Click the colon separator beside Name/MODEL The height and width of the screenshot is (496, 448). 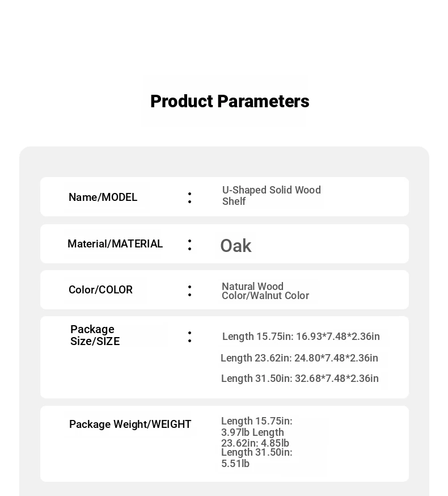[x=190, y=197]
